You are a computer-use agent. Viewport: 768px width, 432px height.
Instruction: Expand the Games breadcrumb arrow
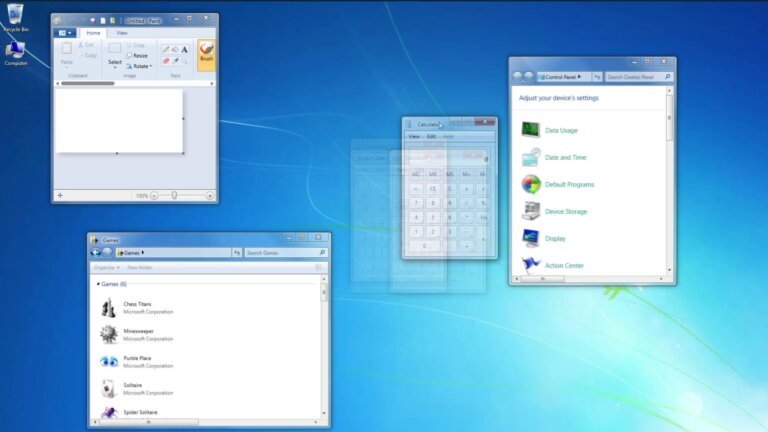click(x=143, y=253)
